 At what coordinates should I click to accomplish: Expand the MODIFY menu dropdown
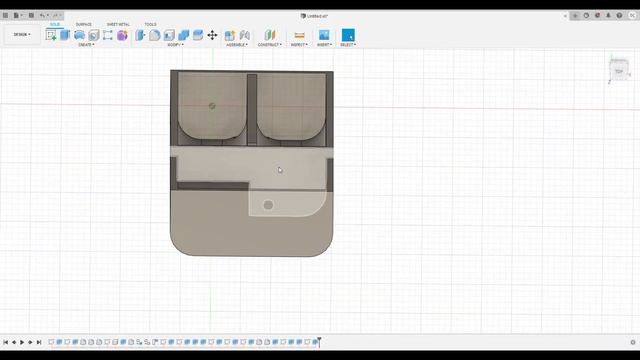pyautogui.click(x=176, y=44)
